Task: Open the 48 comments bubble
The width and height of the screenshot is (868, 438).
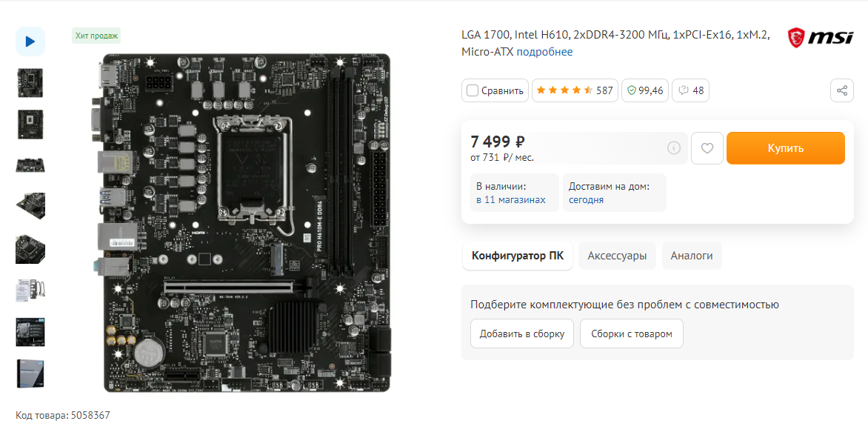Action: [690, 90]
